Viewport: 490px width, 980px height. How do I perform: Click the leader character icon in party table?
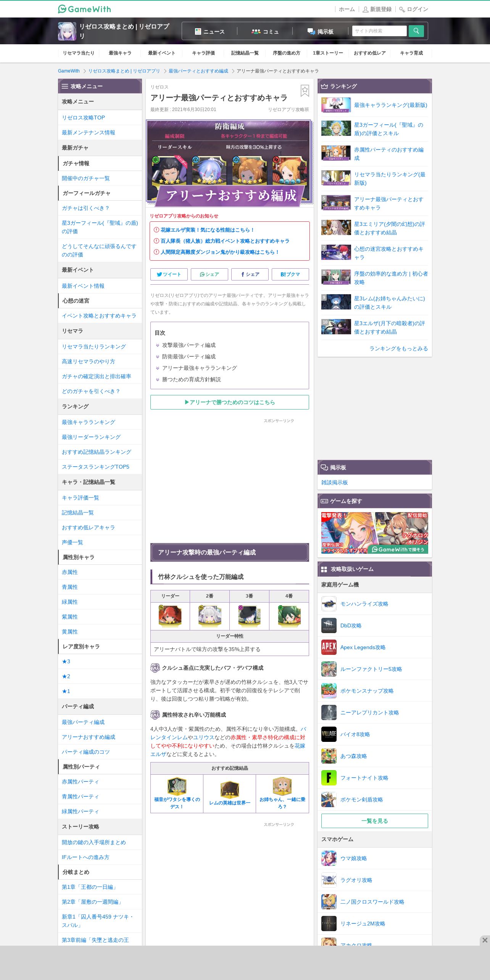[x=170, y=616]
